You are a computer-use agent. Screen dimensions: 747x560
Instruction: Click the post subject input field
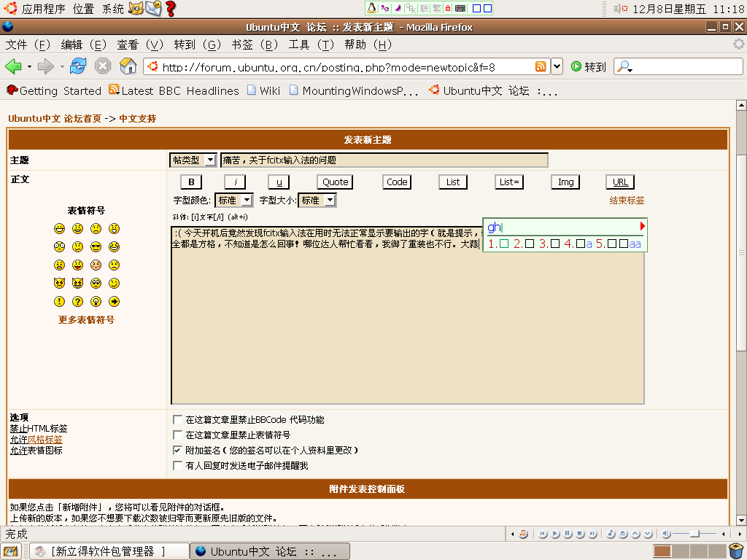click(x=384, y=160)
